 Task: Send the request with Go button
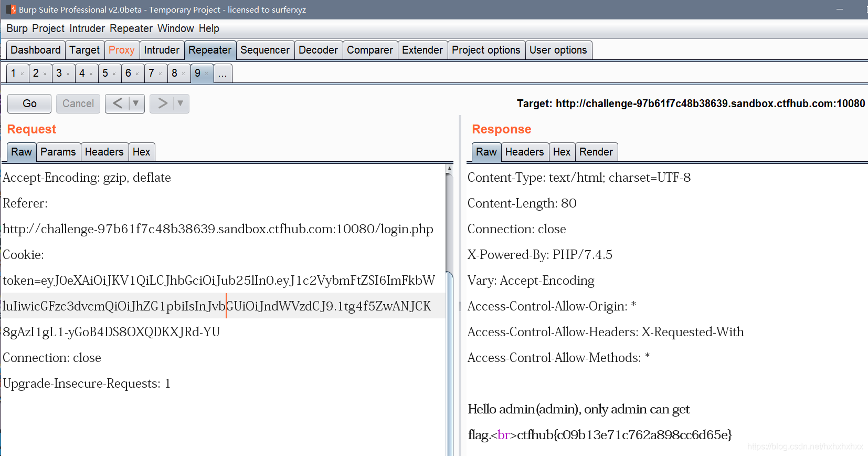pyautogui.click(x=29, y=103)
